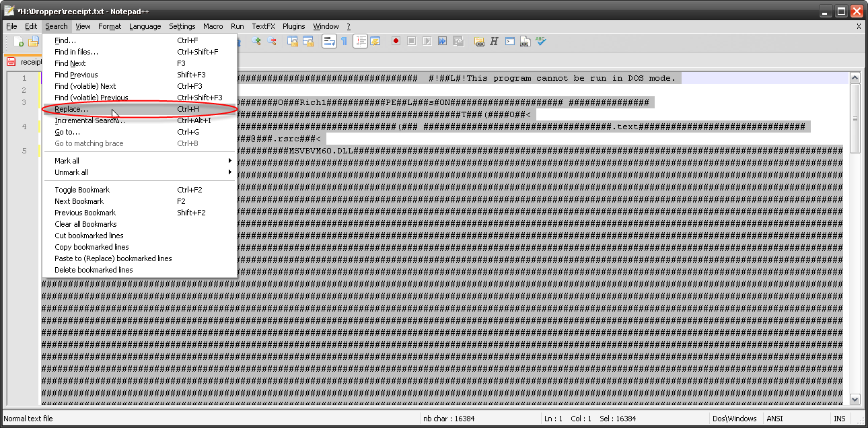Select Cut bookmarked lines

click(x=139, y=236)
